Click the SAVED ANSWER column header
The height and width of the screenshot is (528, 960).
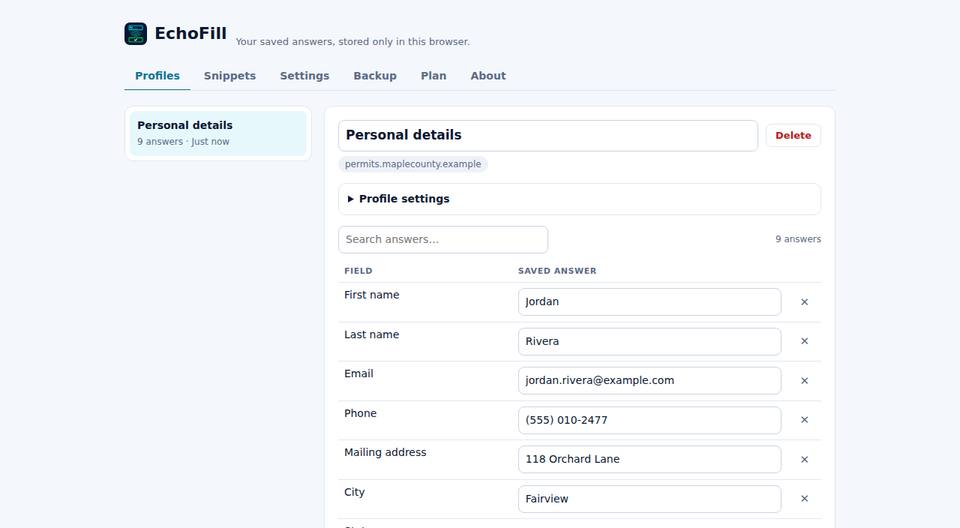(x=557, y=271)
